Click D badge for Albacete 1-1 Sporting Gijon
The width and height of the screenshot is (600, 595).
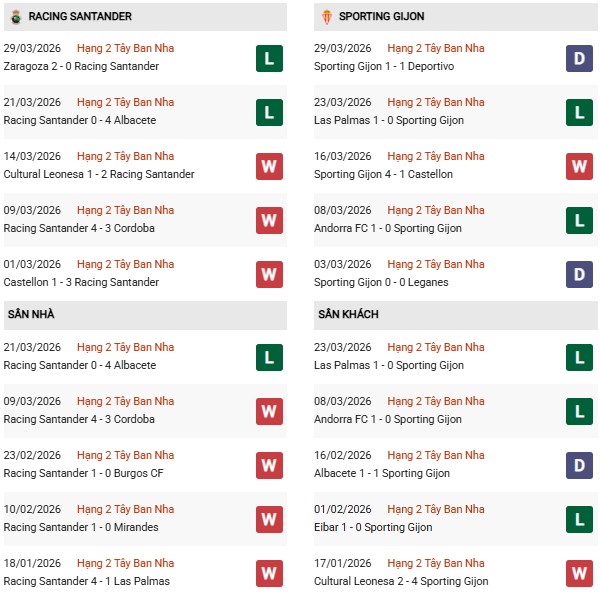(x=578, y=465)
